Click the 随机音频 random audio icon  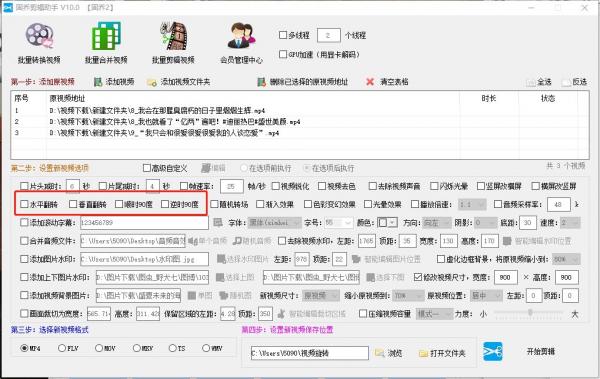pos(238,241)
